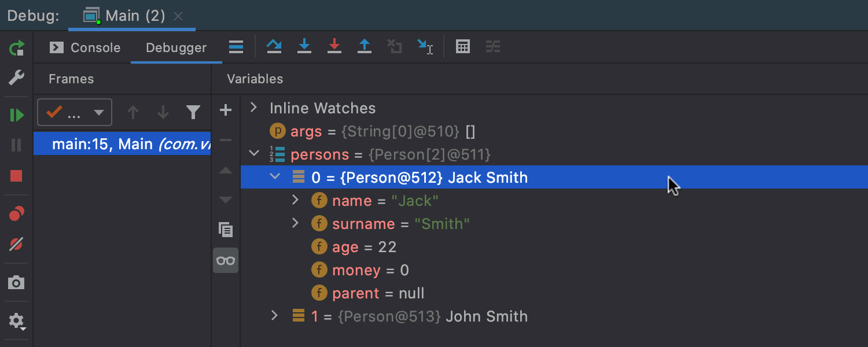
Task: Step into with blue down arrow
Action: 304,47
